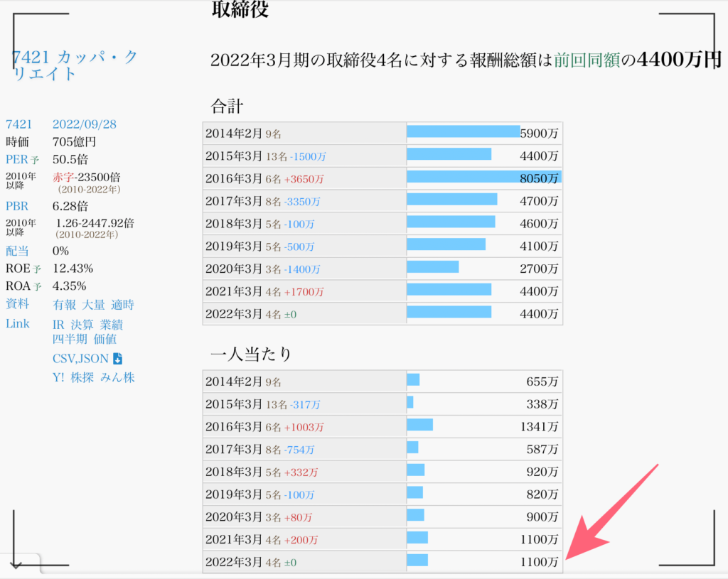The image size is (728, 579).
Task: Select 合計 row 2019年3月 5名 -500万
Action: (382, 247)
